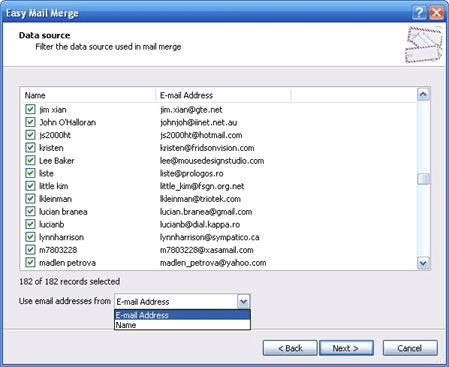Select email liste@prologos.ro

pyautogui.click(x=191, y=173)
